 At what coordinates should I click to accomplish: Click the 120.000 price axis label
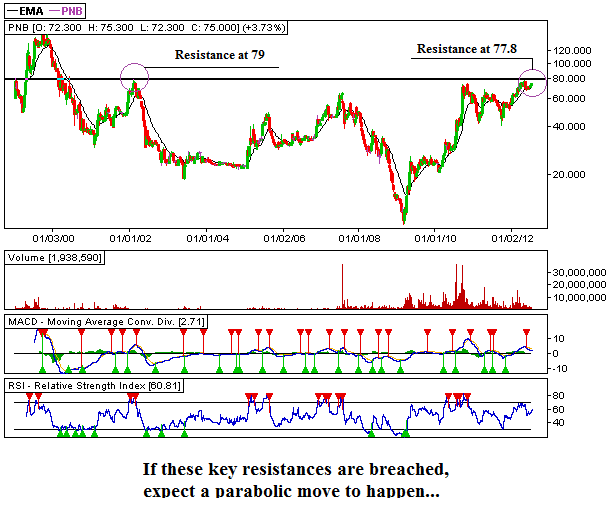pos(572,51)
